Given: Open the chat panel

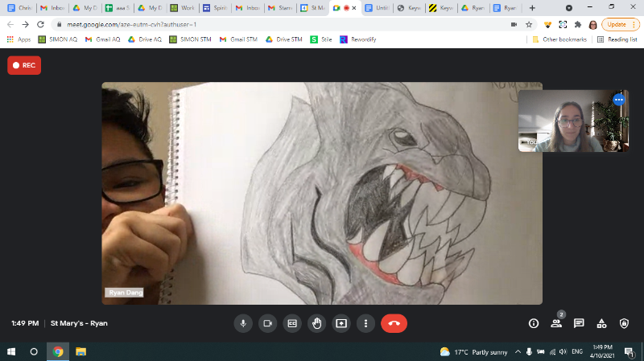Looking at the screenshot, I should point(578,323).
